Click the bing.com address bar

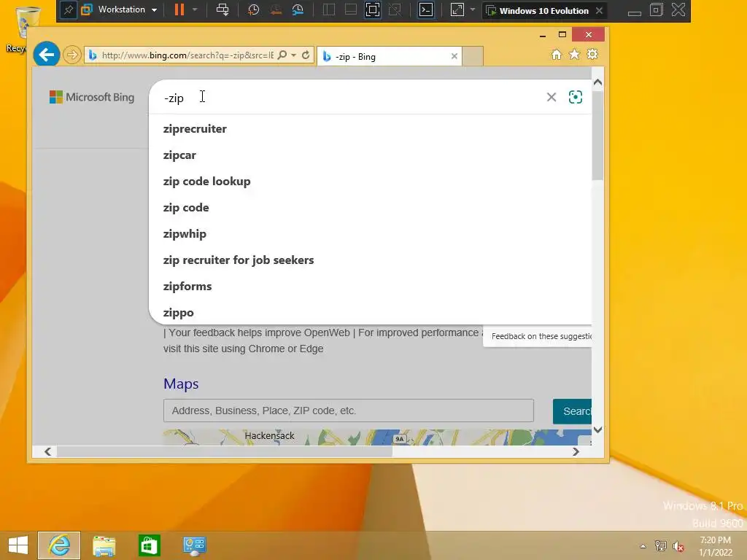click(x=187, y=55)
